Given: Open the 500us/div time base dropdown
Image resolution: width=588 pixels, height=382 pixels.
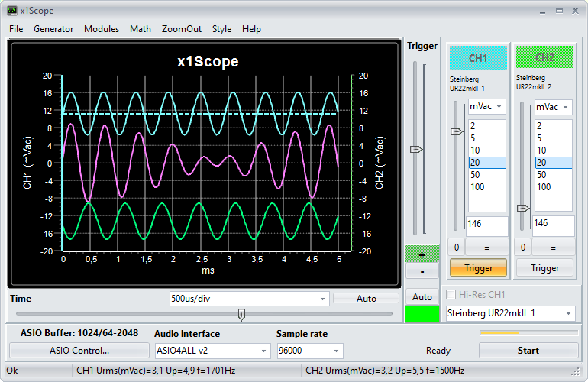Looking at the screenshot, I should coord(249,299).
